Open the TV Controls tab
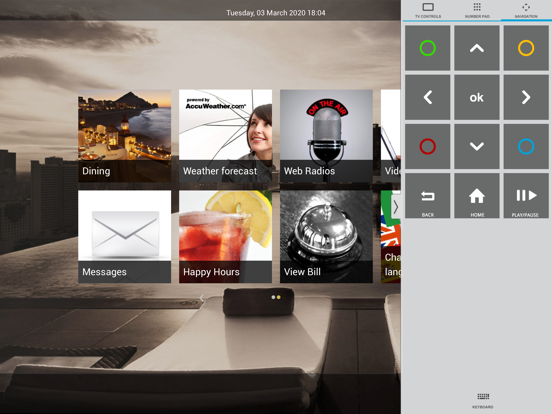Screen dimensions: 552x414 (x=428, y=10)
